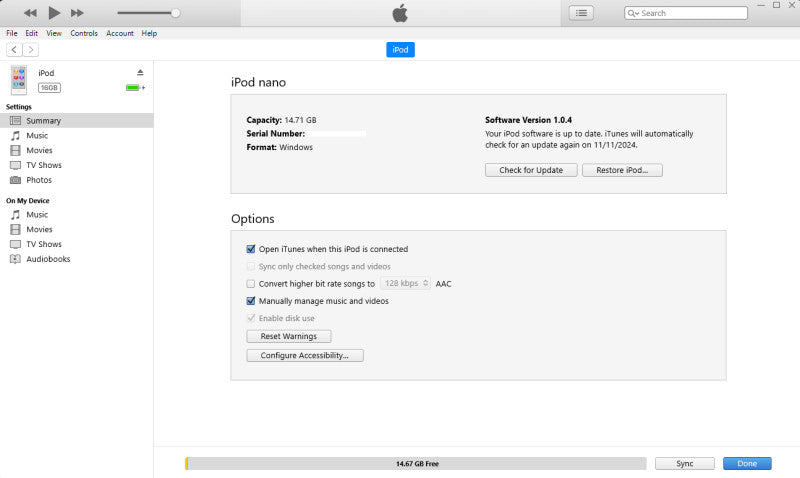The height and width of the screenshot is (478, 800).
Task: Open Audiobooks under On My Device
Action: point(48,259)
